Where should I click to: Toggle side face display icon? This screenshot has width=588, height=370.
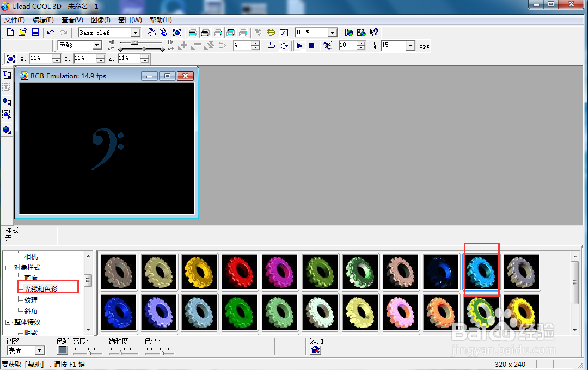pyautogui.click(x=218, y=33)
